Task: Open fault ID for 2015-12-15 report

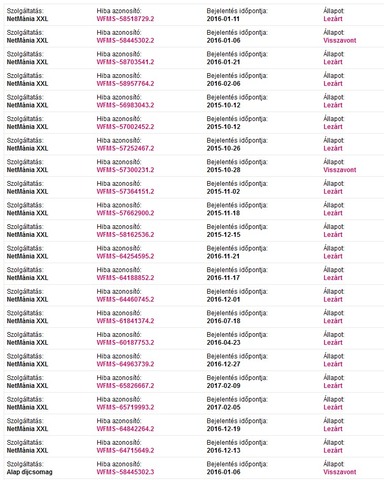Action: tap(125, 235)
